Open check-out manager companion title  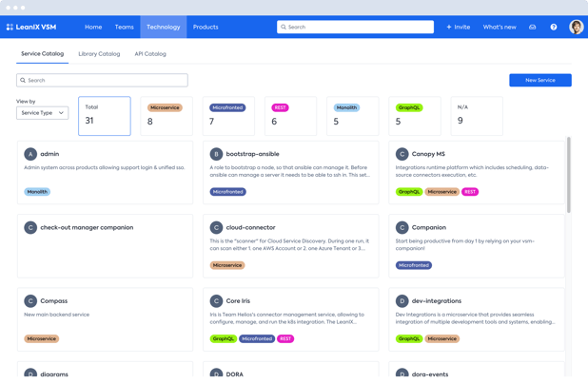click(87, 227)
